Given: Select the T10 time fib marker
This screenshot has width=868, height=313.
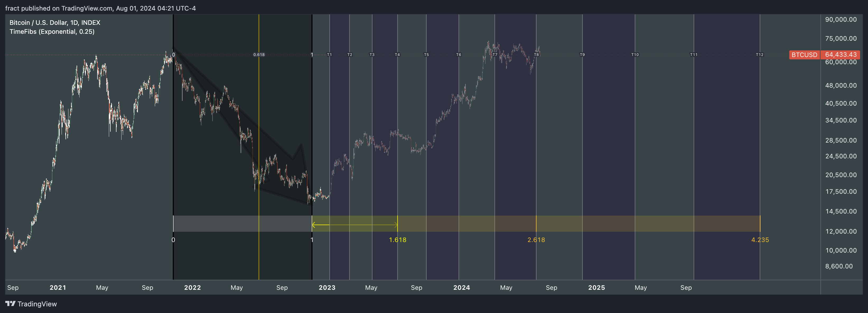Looking at the screenshot, I should pos(635,55).
